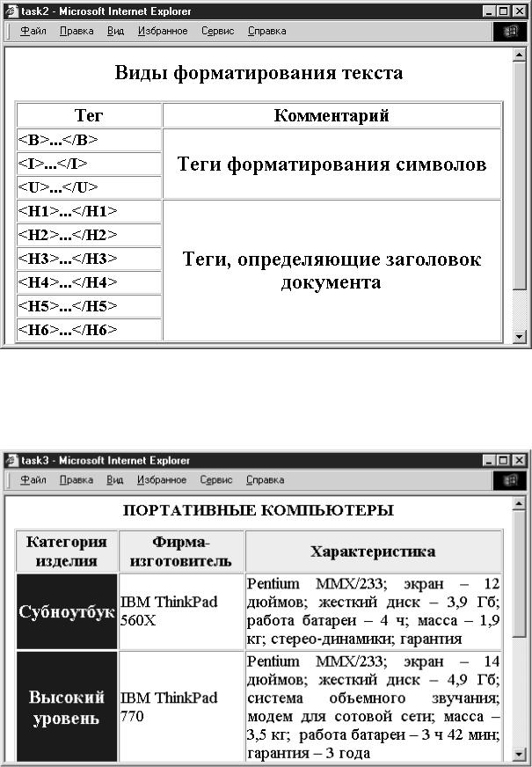Click heading 'Виды форматирования текста'
The width and height of the screenshot is (532, 767).
coord(259,72)
